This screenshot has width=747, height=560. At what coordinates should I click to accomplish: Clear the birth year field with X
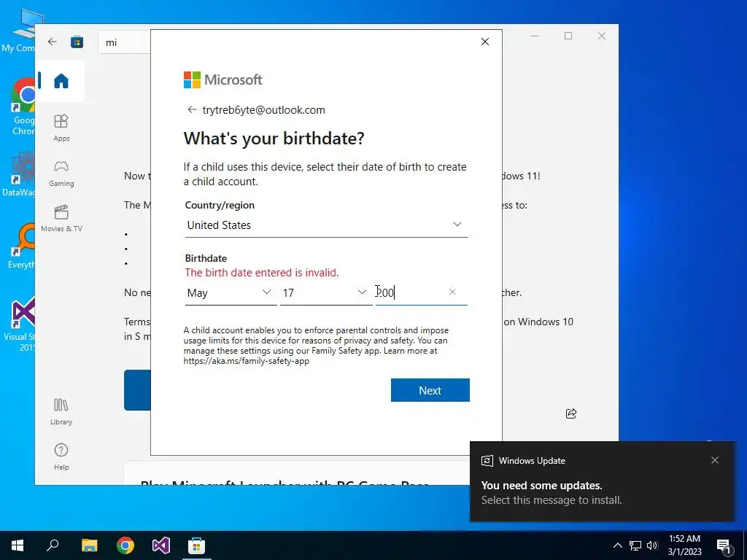tap(452, 292)
